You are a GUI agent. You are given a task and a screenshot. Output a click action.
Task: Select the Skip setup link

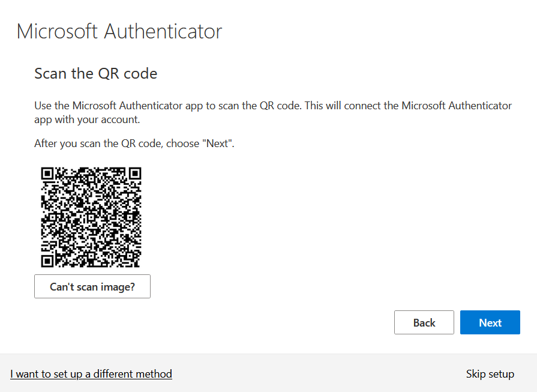coord(490,374)
